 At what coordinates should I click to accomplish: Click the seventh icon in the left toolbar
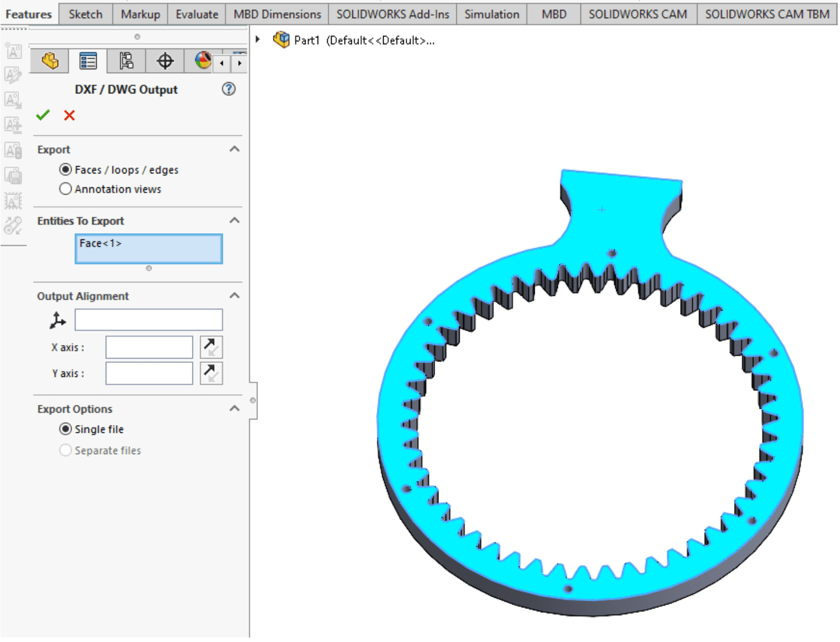click(x=13, y=200)
